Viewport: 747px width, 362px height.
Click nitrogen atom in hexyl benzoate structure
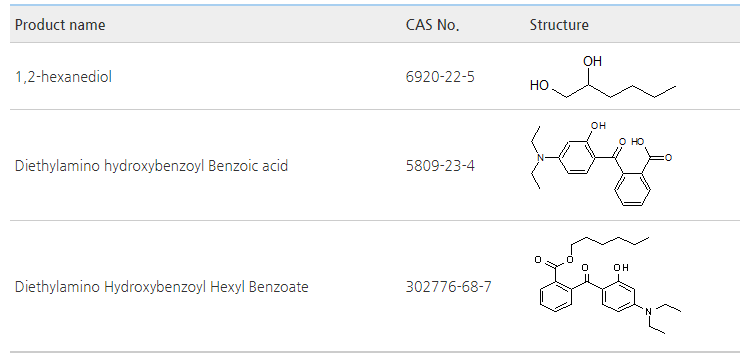[647, 311]
